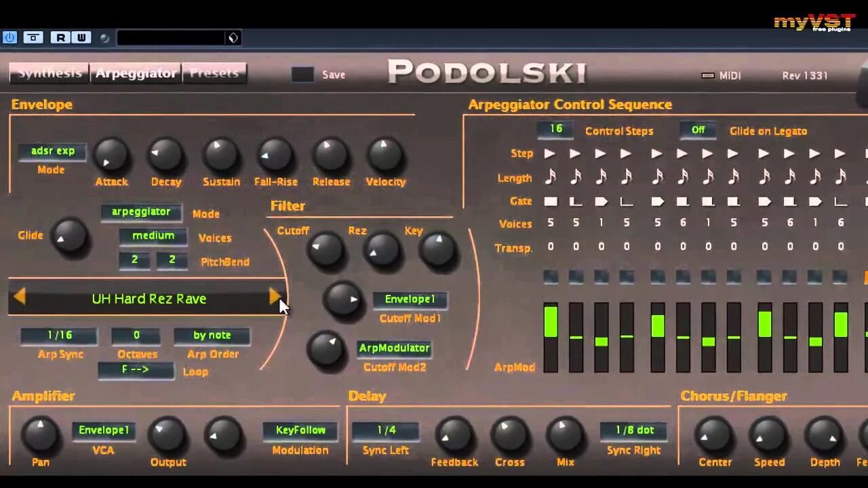
Task: Switch to the Arpeggiator tab
Action: [x=136, y=73]
